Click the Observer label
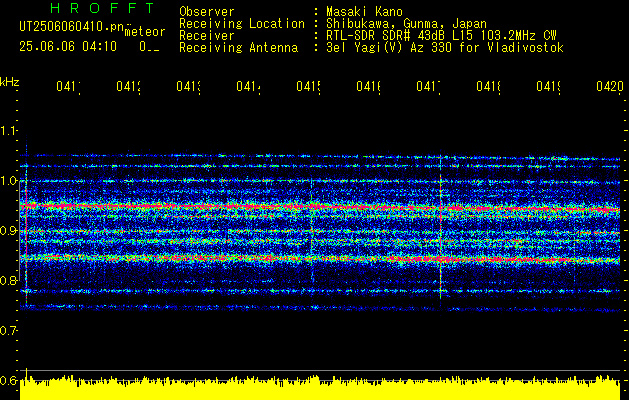The width and height of the screenshot is (629, 400). [207, 11]
